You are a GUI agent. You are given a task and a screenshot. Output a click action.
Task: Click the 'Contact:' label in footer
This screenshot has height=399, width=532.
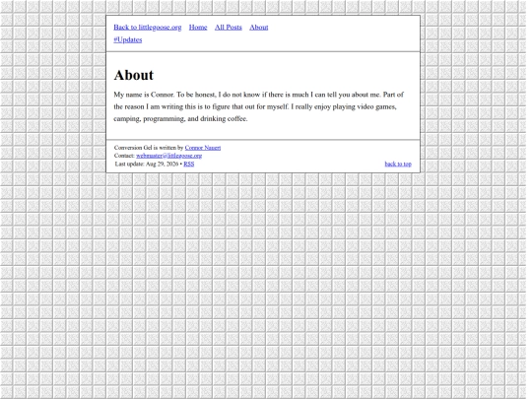124,156
